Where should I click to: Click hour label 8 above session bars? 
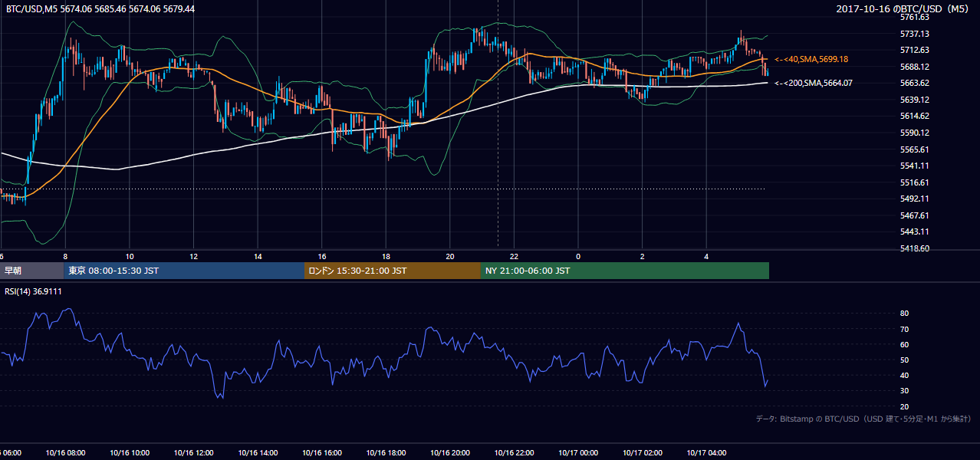pos(65,256)
